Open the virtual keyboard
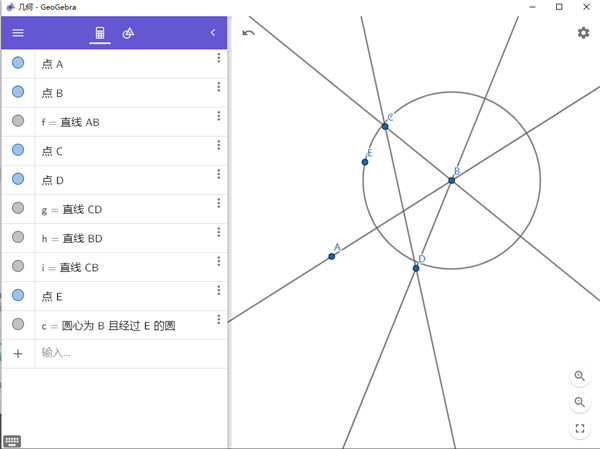600x449 pixels. tap(12, 441)
